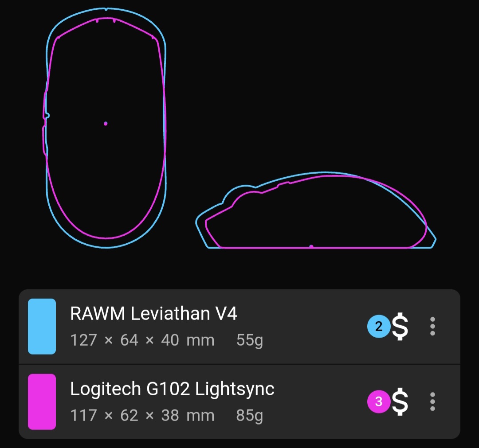The width and height of the screenshot is (479, 448).
Task: Click the 117 × 62 × 38 mm dimensions
Action: coord(142,415)
